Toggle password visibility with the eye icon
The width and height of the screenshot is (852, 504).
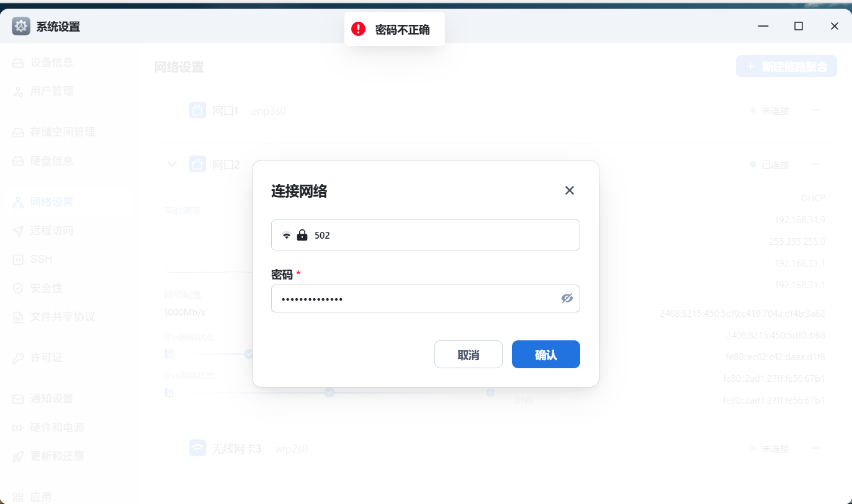coord(567,299)
